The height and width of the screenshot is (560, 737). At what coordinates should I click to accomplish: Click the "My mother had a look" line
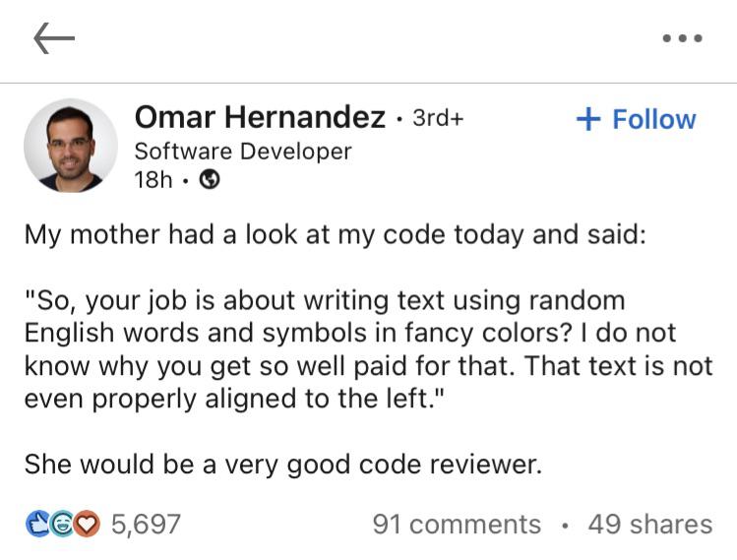[x=335, y=236]
